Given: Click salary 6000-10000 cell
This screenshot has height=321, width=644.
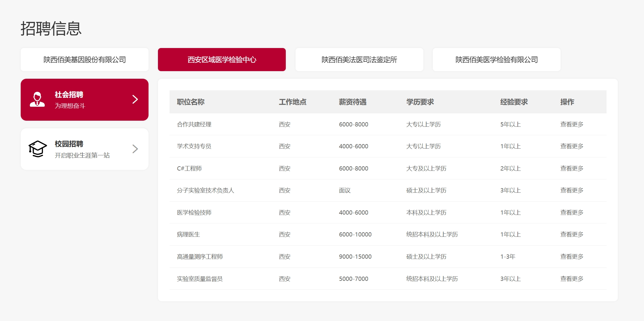Looking at the screenshot, I should click(x=355, y=234).
